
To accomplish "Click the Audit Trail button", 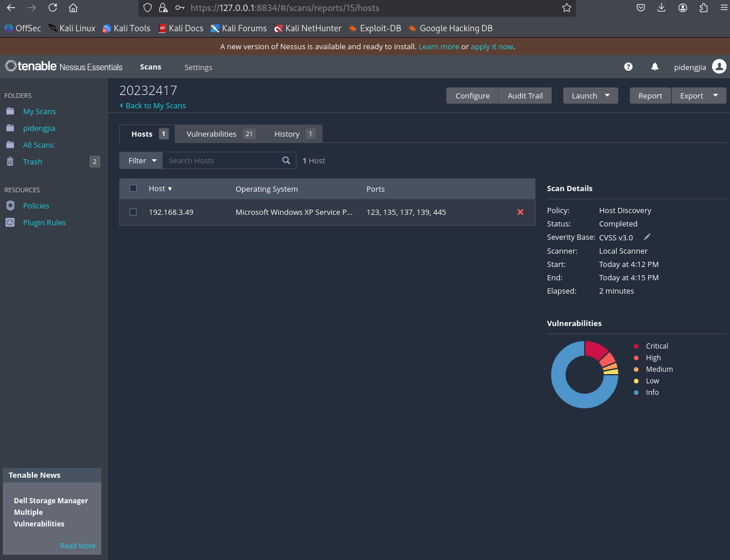I will [525, 96].
